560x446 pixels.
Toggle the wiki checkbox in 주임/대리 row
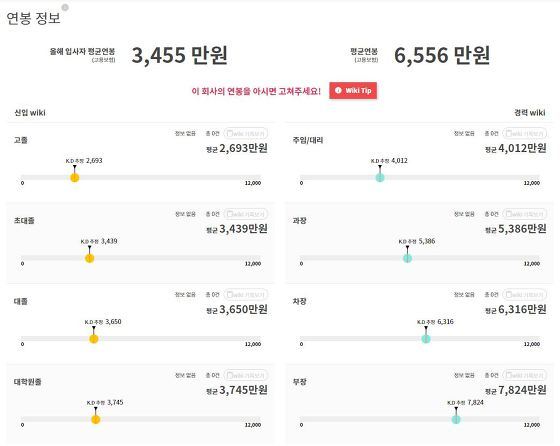click(x=509, y=134)
